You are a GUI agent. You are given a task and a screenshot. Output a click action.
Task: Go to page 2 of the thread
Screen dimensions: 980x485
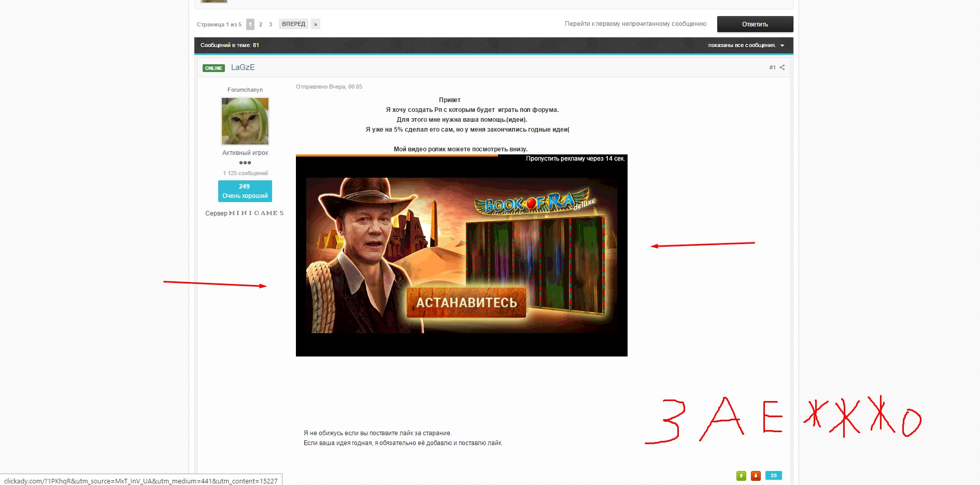[261, 24]
